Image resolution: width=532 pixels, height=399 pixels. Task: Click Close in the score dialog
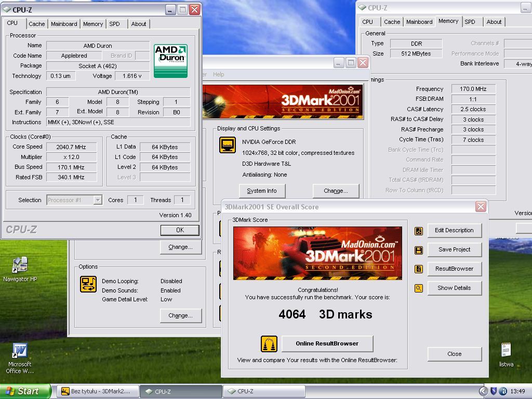click(454, 354)
